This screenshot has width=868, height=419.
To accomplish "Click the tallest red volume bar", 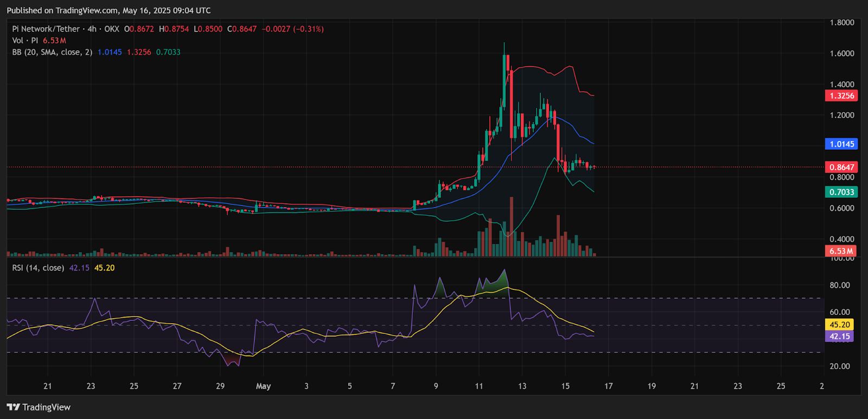I will click(x=512, y=227).
